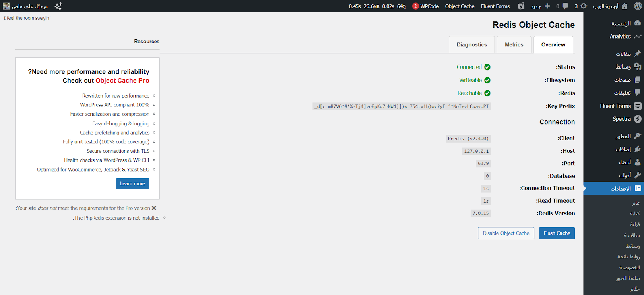644x295 pixels.
Task: Click the Database value 0
Action: tap(487, 176)
